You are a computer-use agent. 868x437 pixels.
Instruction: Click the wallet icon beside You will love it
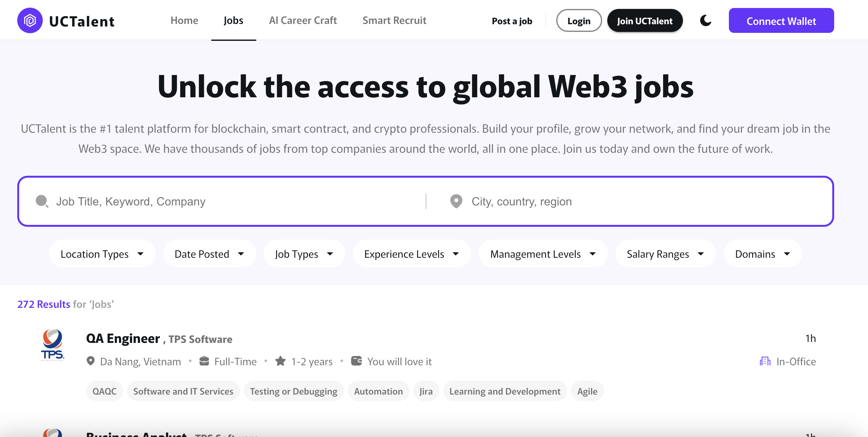[x=356, y=361]
